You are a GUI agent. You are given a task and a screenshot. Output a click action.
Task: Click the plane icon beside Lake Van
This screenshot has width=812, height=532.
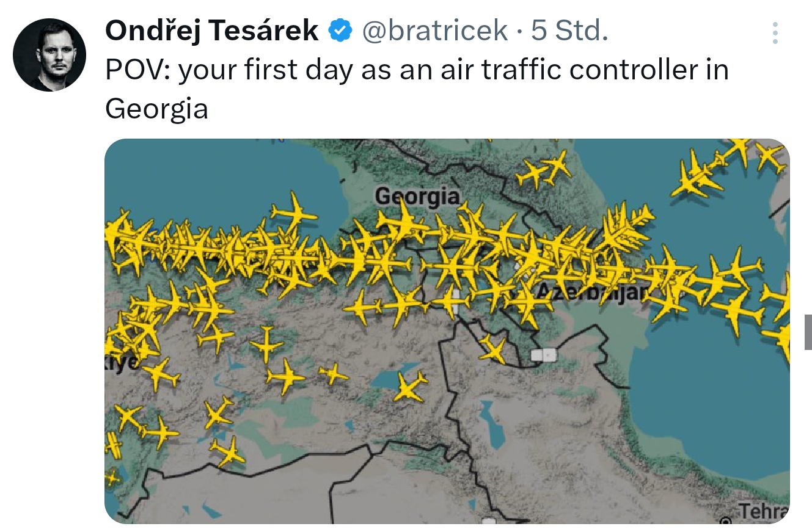pos(410,386)
